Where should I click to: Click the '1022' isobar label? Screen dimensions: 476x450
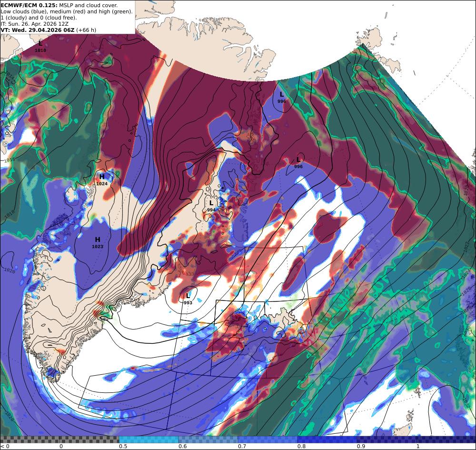click(x=466, y=247)
